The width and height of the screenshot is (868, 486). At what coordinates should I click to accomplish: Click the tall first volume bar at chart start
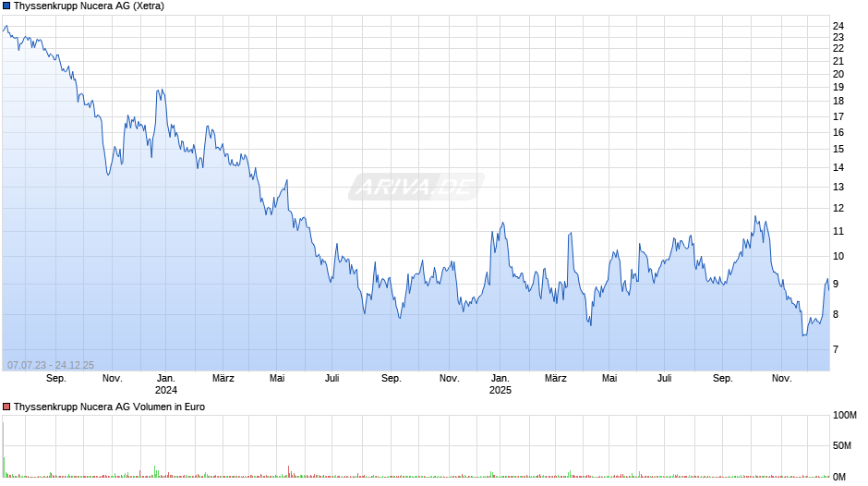4,449
